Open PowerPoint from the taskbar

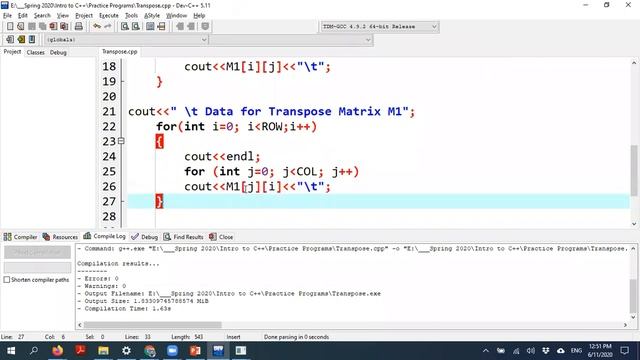(195, 351)
